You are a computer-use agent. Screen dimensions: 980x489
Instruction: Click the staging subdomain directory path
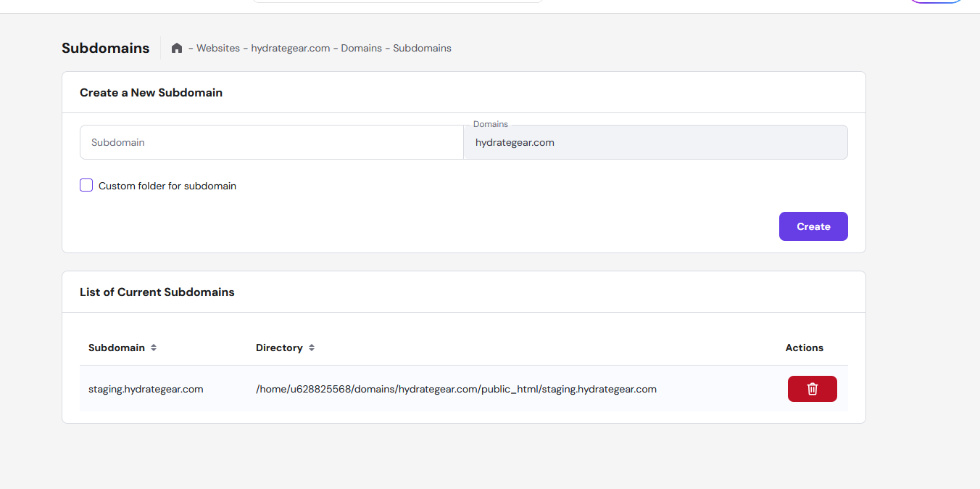point(456,390)
